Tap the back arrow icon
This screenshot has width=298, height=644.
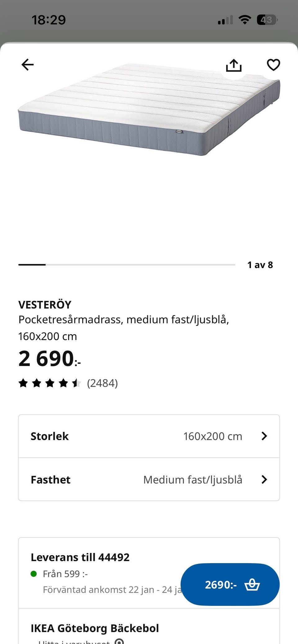27,65
